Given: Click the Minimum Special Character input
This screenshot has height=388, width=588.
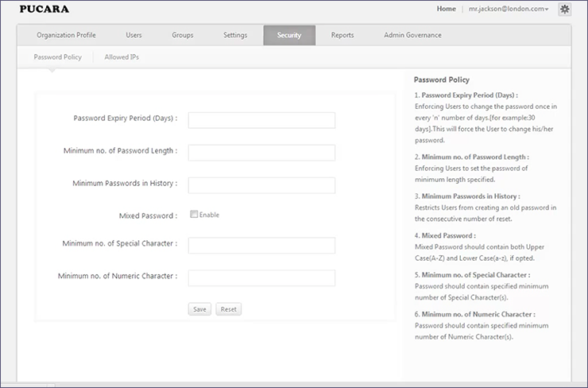Looking at the screenshot, I should [261, 246].
